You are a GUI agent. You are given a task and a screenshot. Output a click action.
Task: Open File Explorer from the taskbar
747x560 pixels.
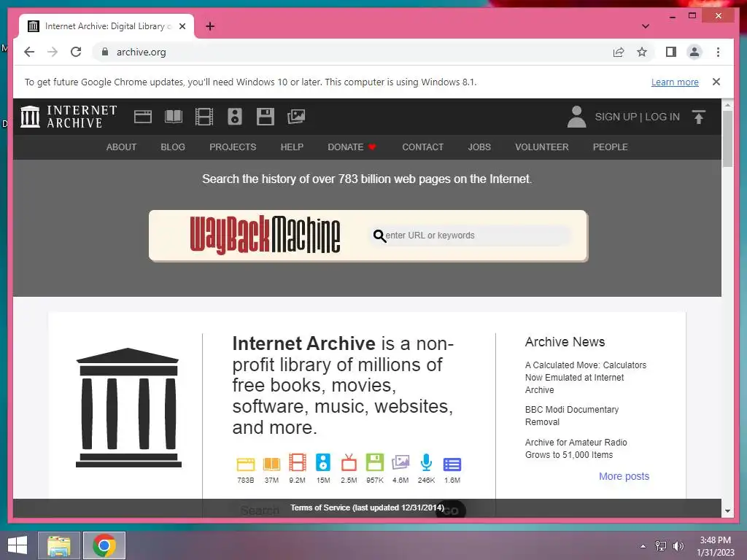58,545
